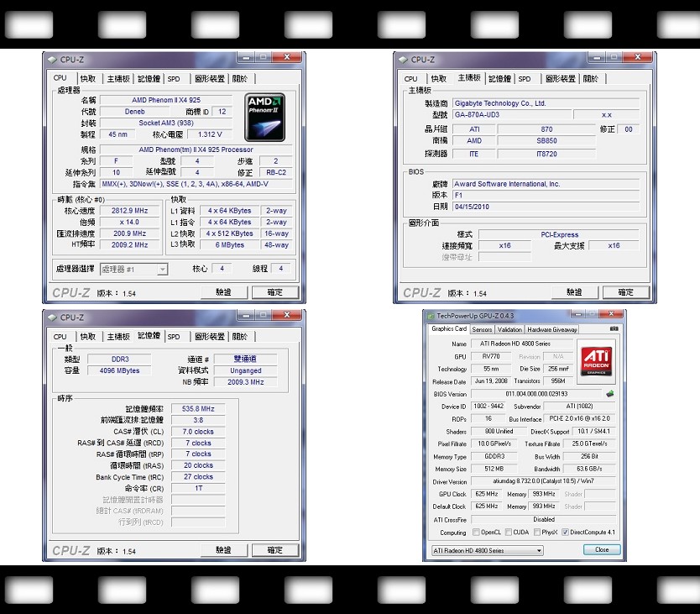Click the 3:8 FSB:DRAM ratio value
Screen dimensions: 700x614
pyautogui.click(x=198, y=420)
